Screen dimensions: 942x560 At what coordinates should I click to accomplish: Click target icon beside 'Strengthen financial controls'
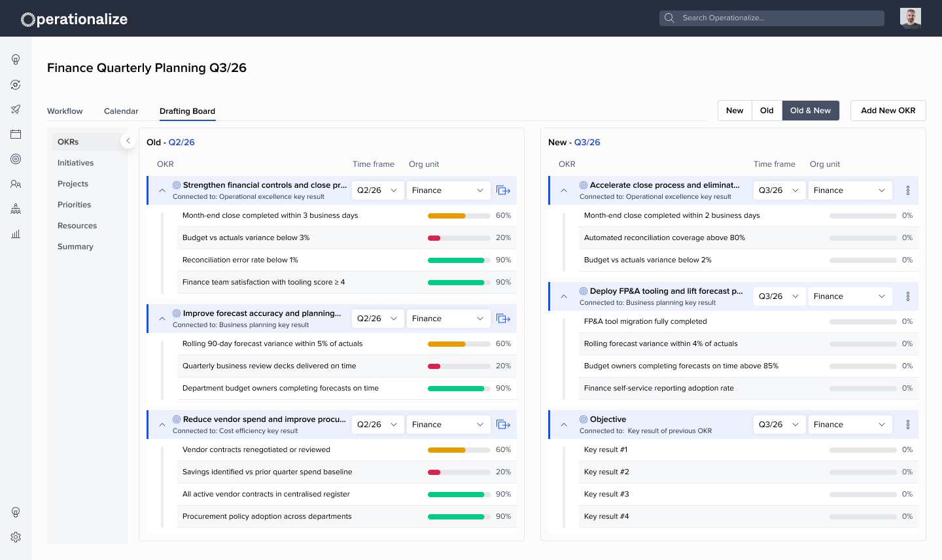177,185
